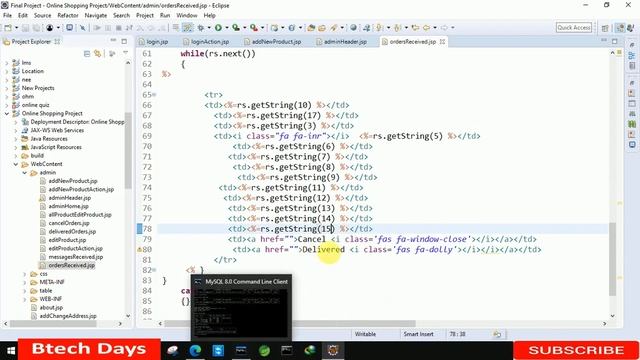Open the Back history dropdown arrow
Viewport: 640px width, 360px height.
pos(435,28)
